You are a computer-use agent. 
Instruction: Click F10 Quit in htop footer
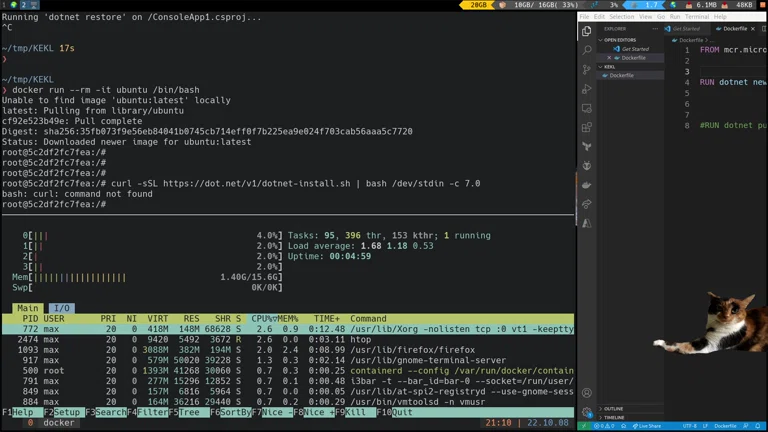tap(394, 412)
